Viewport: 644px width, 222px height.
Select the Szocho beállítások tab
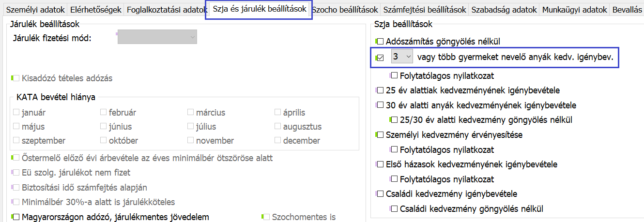pyautogui.click(x=345, y=10)
